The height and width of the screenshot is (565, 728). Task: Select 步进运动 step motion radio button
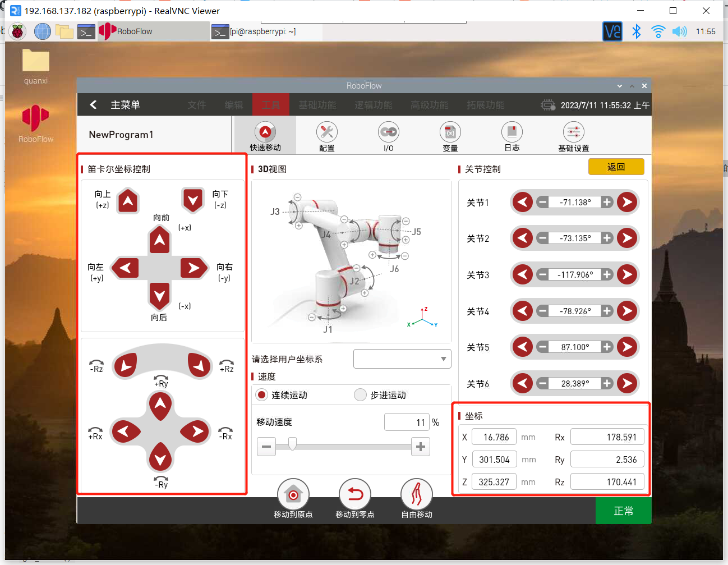coord(361,395)
